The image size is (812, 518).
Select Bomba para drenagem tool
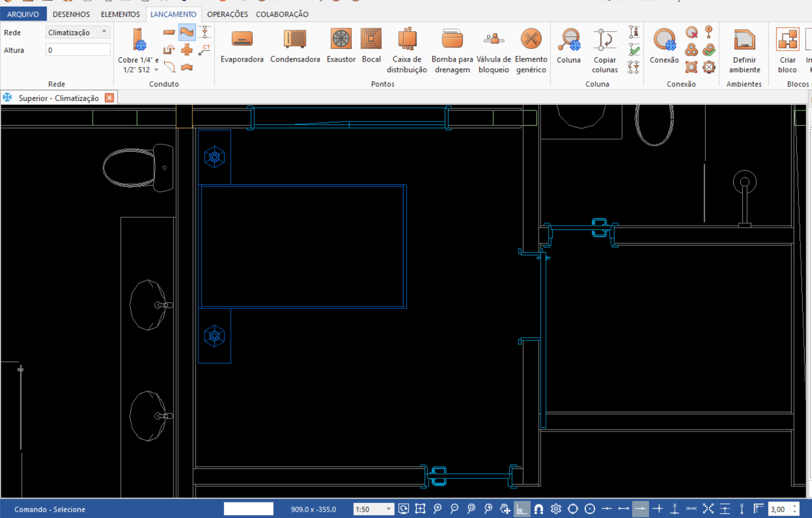point(452,51)
